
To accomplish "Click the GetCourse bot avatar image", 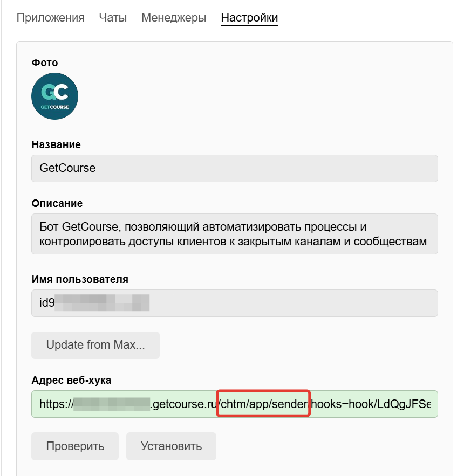I will (54, 96).
